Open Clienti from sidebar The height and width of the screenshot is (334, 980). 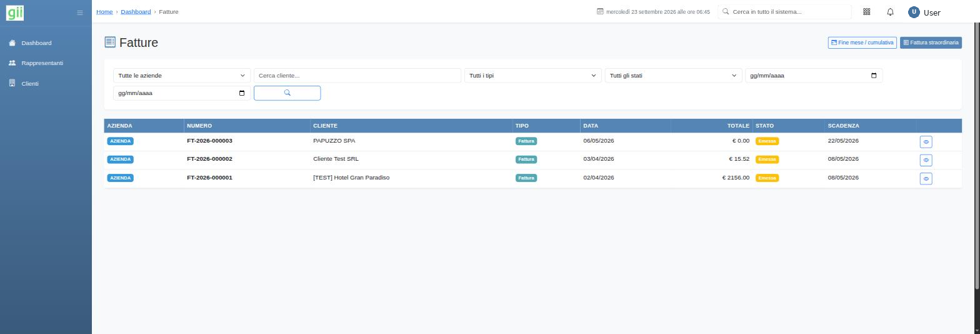(x=29, y=83)
